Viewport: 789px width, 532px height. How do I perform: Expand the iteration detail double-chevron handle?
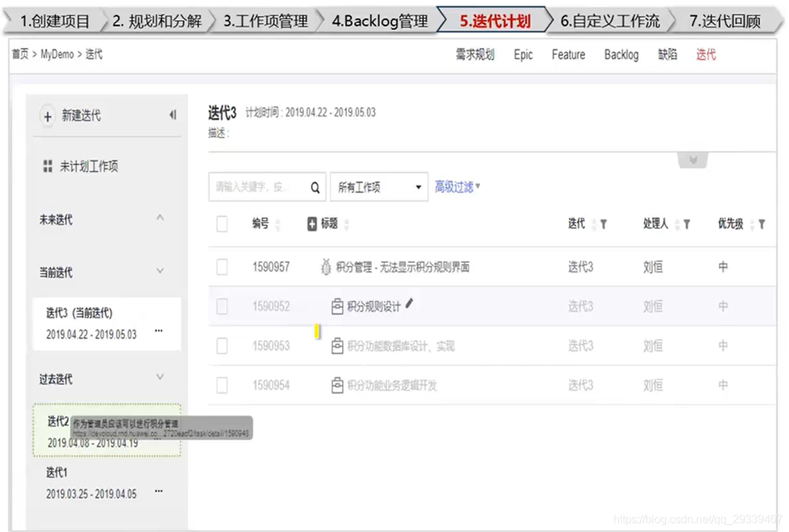693,160
